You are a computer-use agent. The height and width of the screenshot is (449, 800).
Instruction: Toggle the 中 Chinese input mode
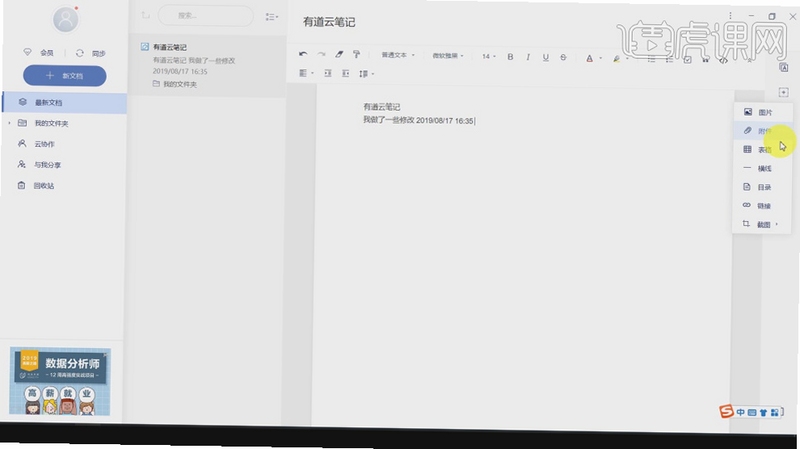point(740,412)
